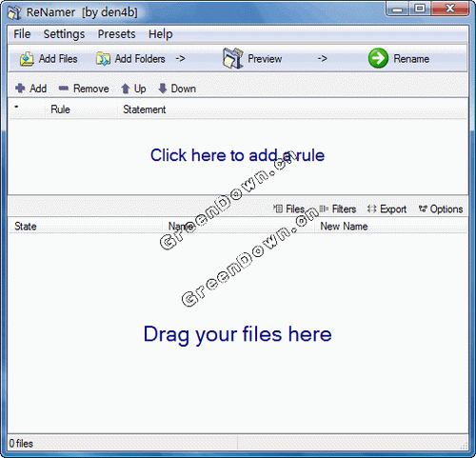Open the Settings menu
Screen dimensions: 476x458
click(x=64, y=34)
